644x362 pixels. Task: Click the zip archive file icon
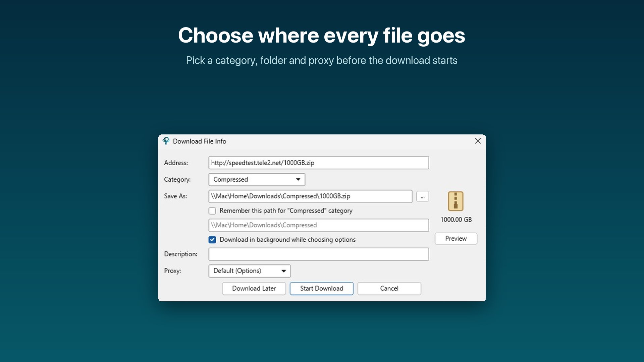pyautogui.click(x=455, y=201)
